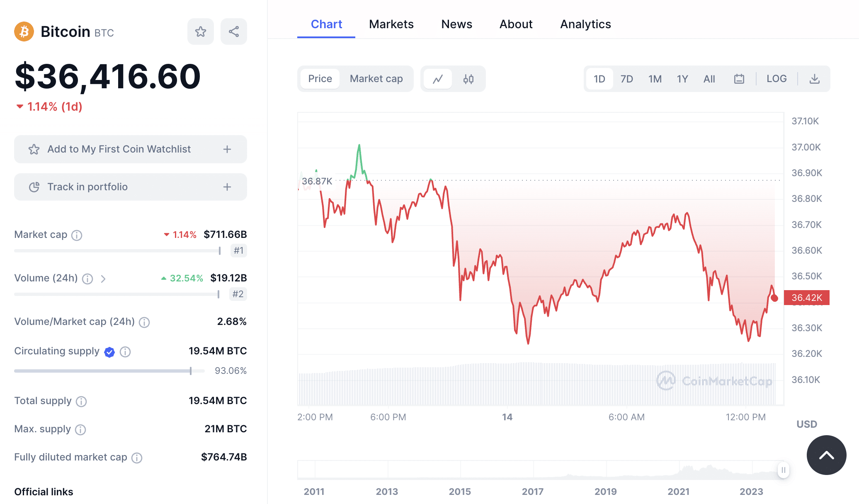Viewport: 859px width, 504px height.
Task: Click the #1 market cap rank badge
Action: [x=238, y=250]
